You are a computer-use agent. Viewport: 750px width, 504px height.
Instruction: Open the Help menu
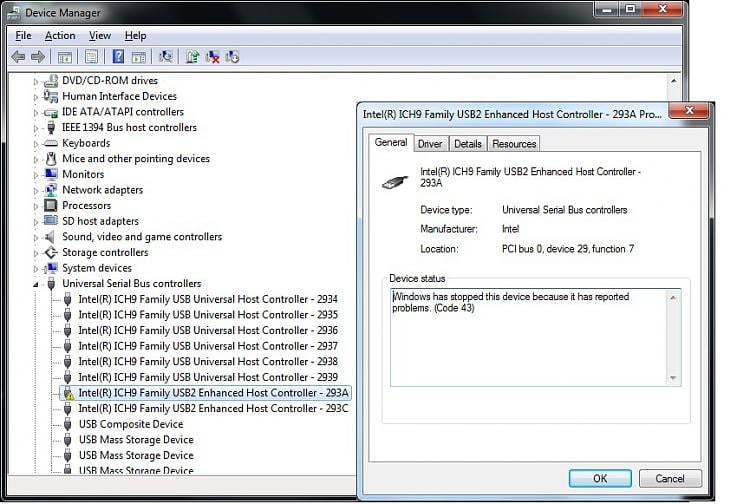(x=135, y=35)
